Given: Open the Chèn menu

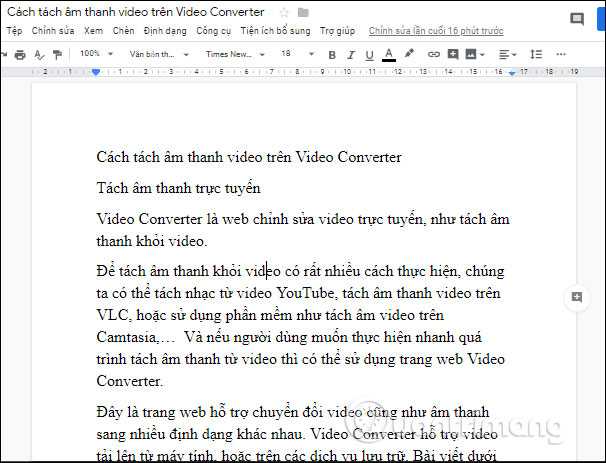Looking at the screenshot, I should (x=123, y=31).
